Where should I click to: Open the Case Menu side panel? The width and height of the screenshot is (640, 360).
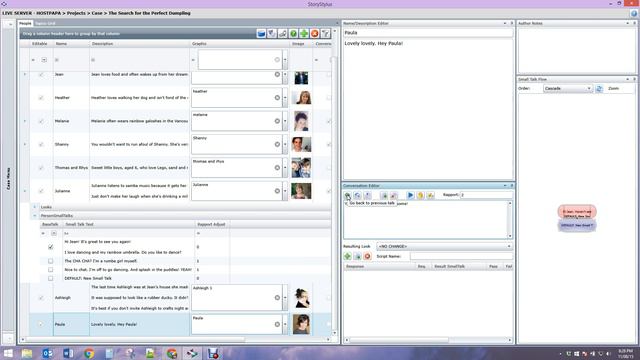8,179
